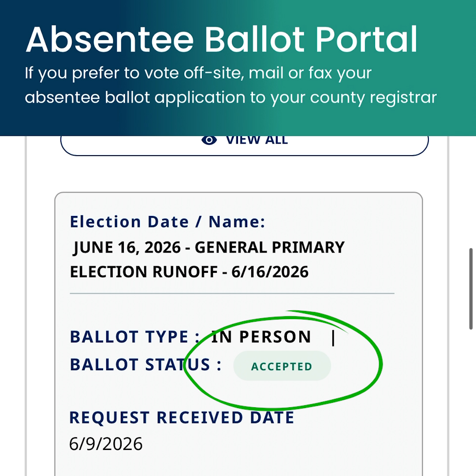Click the horizontal divider below the election name
This screenshot has height=476, width=476.
pyautogui.click(x=232, y=294)
